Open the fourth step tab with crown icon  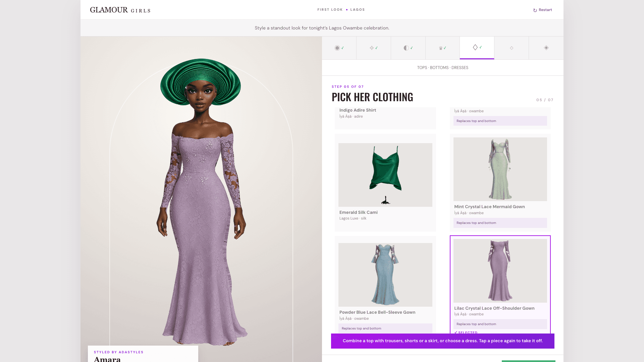(442, 48)
